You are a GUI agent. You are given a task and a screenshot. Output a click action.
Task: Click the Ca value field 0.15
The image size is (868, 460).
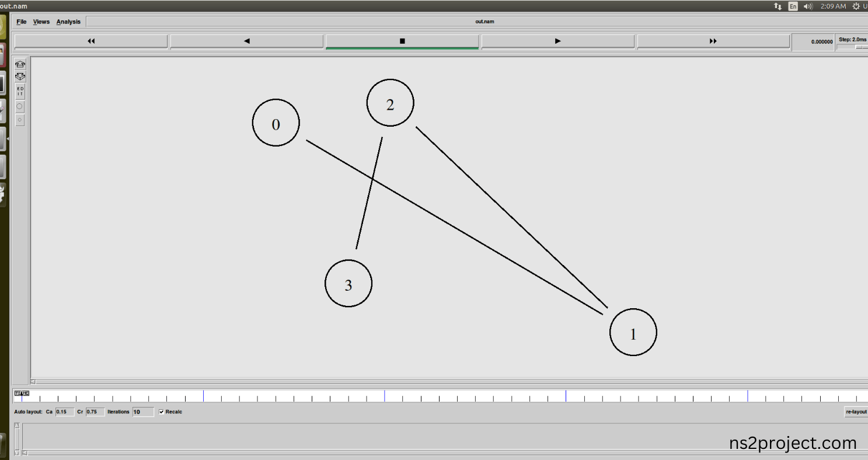click(65, 412)
